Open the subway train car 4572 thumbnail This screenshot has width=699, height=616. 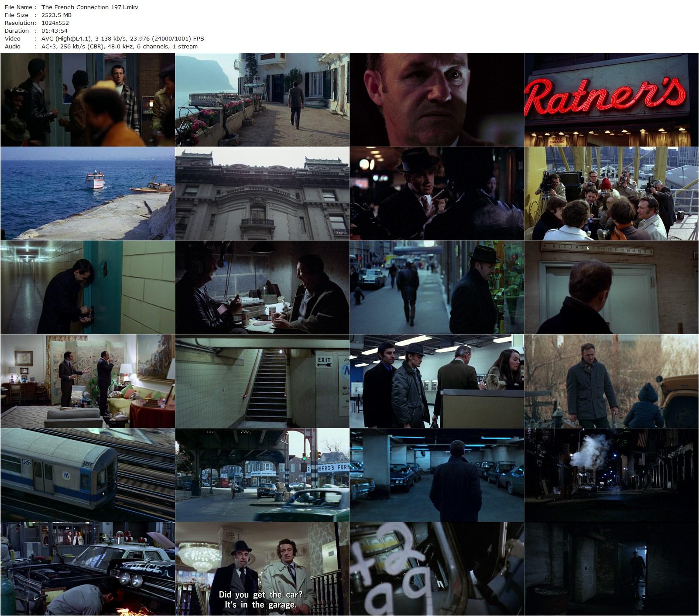point(88,475)
